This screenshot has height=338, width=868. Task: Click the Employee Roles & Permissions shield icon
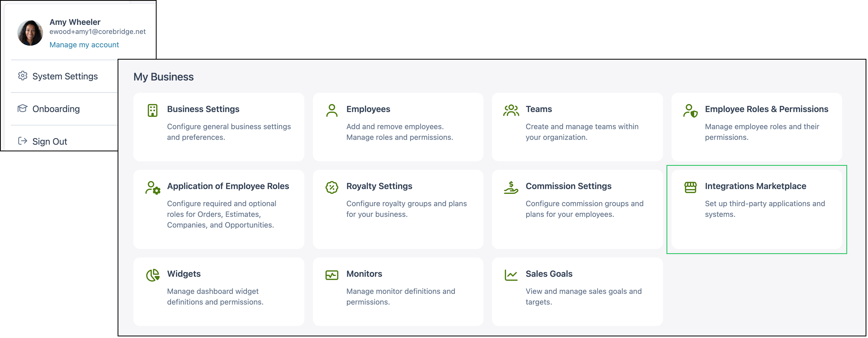[691, 110]
